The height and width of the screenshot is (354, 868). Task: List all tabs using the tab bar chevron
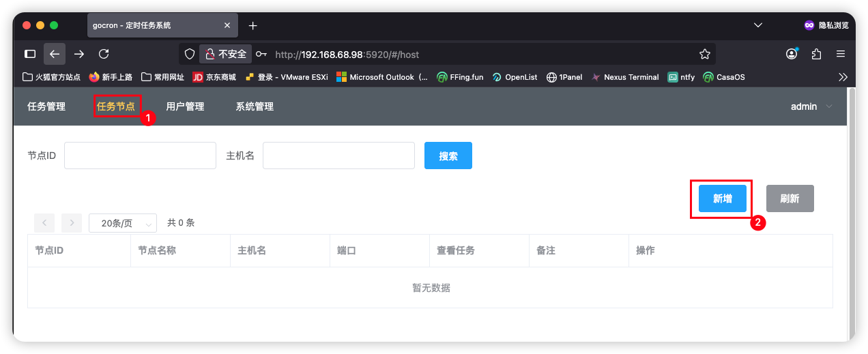(757, 25)
